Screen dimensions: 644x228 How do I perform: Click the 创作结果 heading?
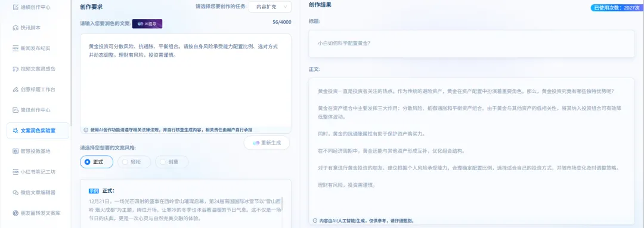(x=320, y=5)
